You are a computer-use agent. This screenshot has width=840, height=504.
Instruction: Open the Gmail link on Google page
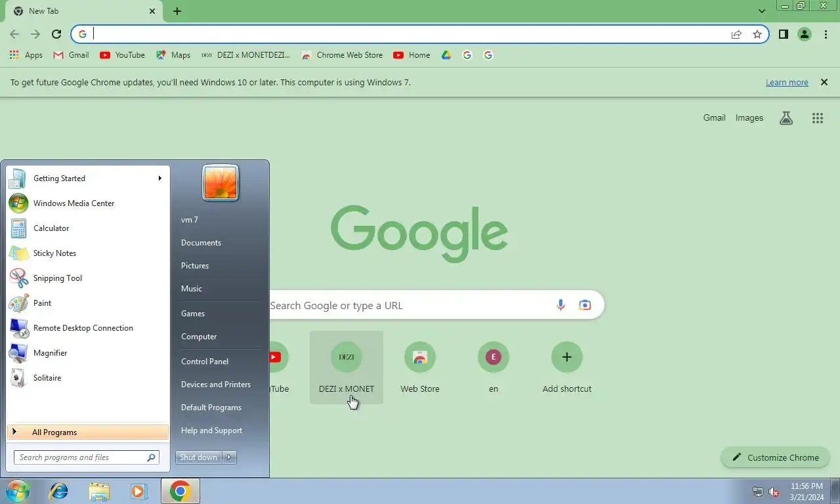pyautogui.click(x=714, y=117)
